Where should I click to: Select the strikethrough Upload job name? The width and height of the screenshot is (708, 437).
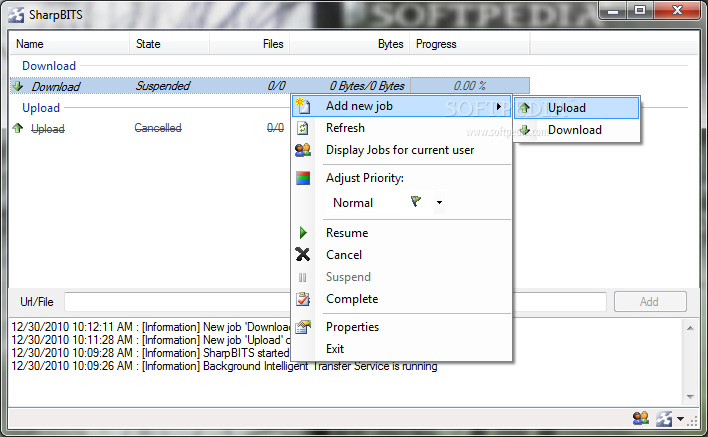(48, 129)
